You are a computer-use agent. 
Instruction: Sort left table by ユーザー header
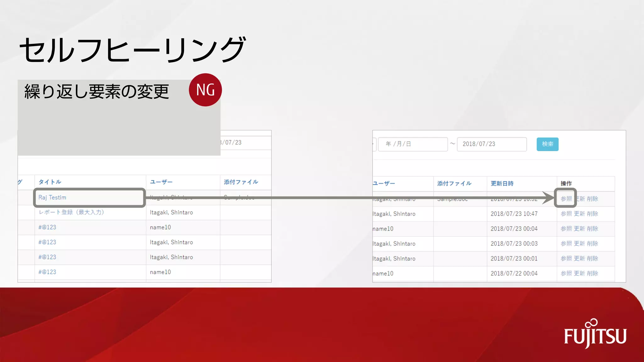[161, 182]
